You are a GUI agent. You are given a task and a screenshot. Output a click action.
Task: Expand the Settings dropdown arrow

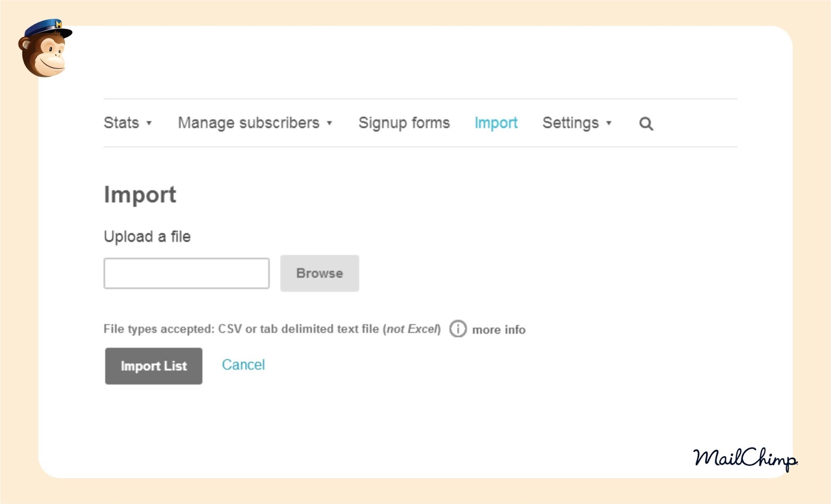pyautogui.click(x=609, y=124)
